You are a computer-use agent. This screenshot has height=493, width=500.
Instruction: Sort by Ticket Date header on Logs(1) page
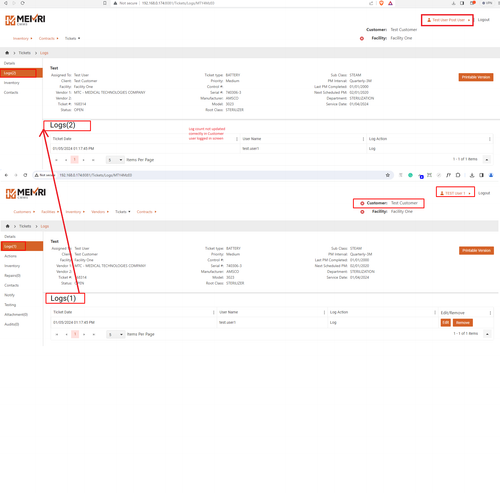coord(63,312)
